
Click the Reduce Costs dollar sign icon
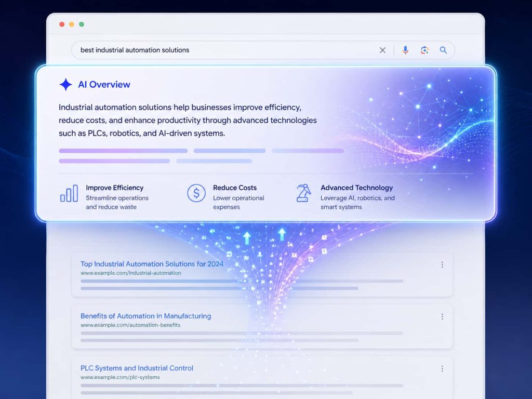pos(196,193)
